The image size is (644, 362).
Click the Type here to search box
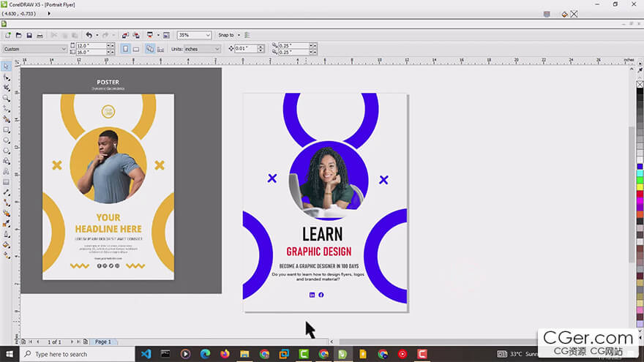78,354
